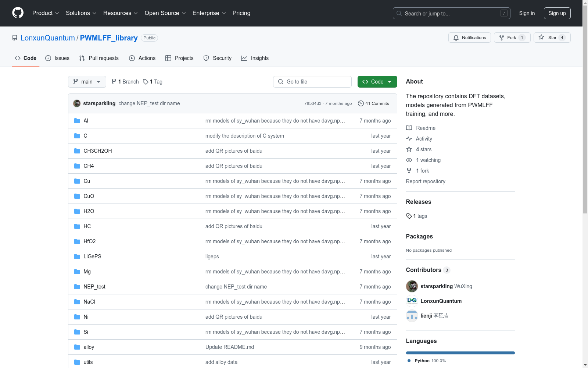View starsparkling's avatar in commit header
The height and width of the screenshot is (368, 588).
pyautogui.click(x=77, y=103)
